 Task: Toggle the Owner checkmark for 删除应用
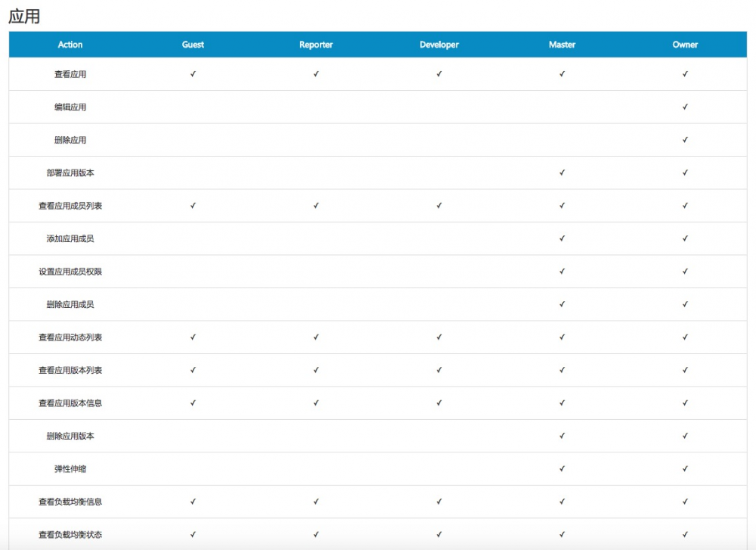684,140
